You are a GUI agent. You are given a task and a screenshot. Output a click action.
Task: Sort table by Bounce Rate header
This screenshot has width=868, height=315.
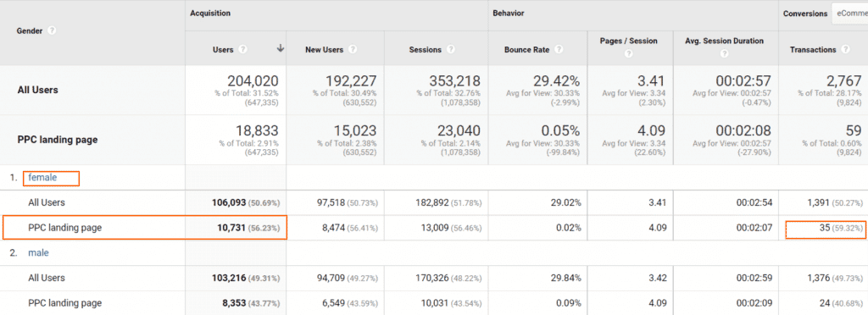click(526, 50)
